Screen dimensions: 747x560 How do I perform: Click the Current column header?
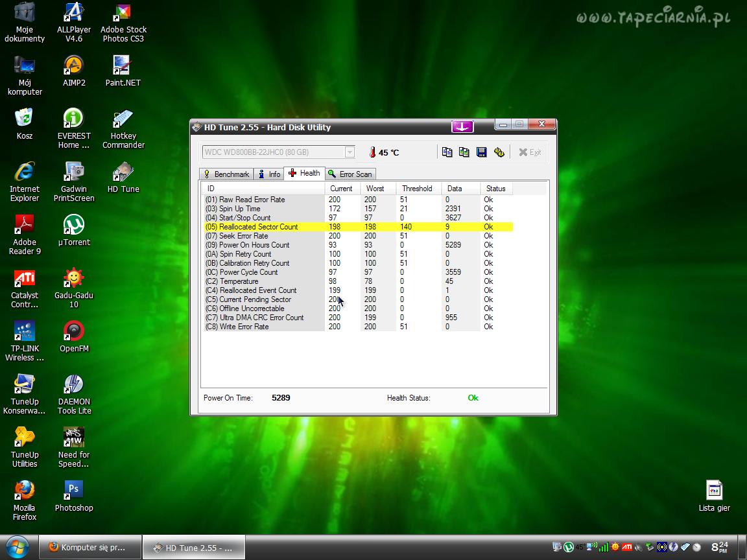point(341,189)
